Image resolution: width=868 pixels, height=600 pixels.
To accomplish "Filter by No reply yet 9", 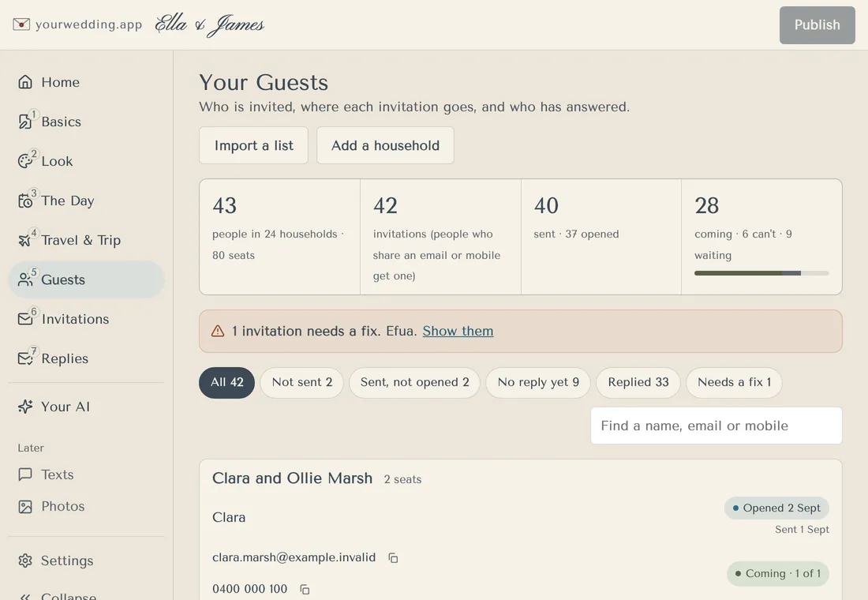I will click(538, 382).
